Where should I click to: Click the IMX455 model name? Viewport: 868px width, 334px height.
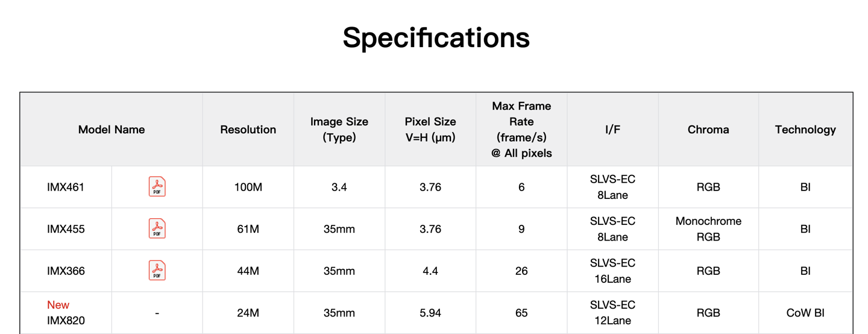pyautogui.click(x=66, y=229)
